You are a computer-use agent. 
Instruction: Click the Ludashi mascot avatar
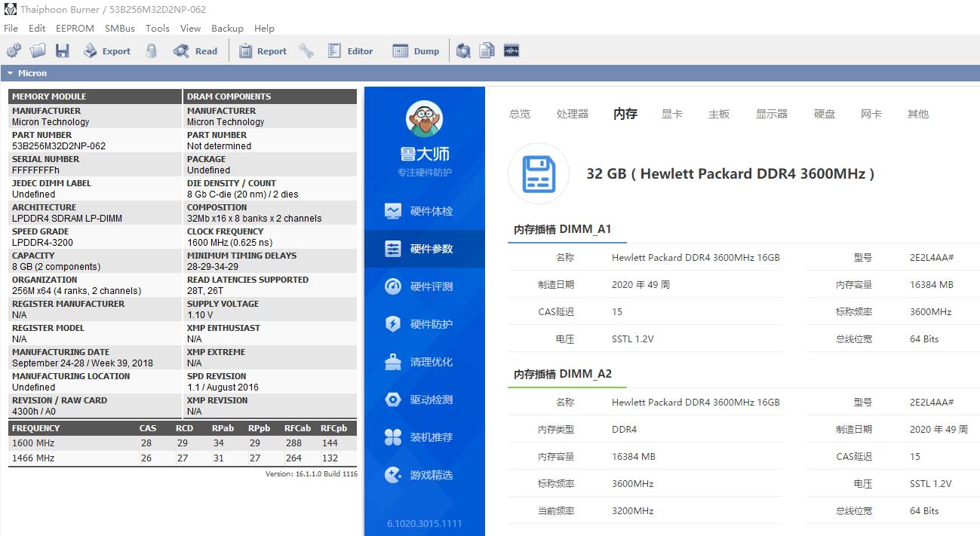click(x=424, y=119)
